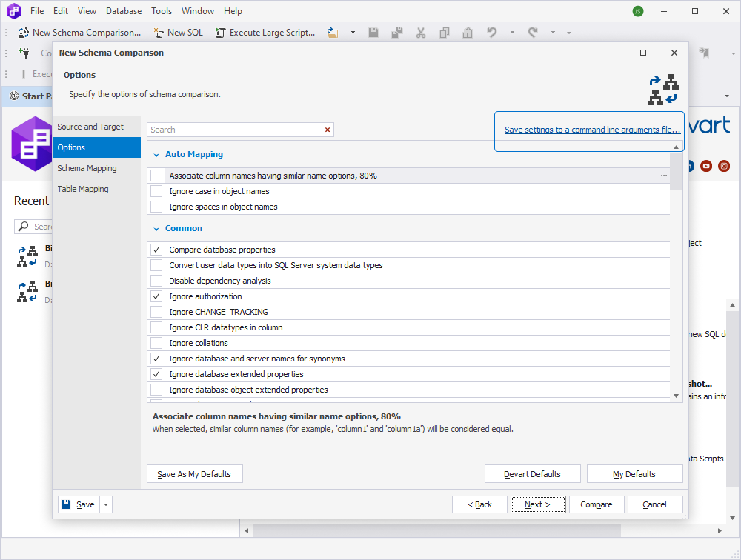
Task: Click the new connection plug icon
Action: tap(24, 53)
